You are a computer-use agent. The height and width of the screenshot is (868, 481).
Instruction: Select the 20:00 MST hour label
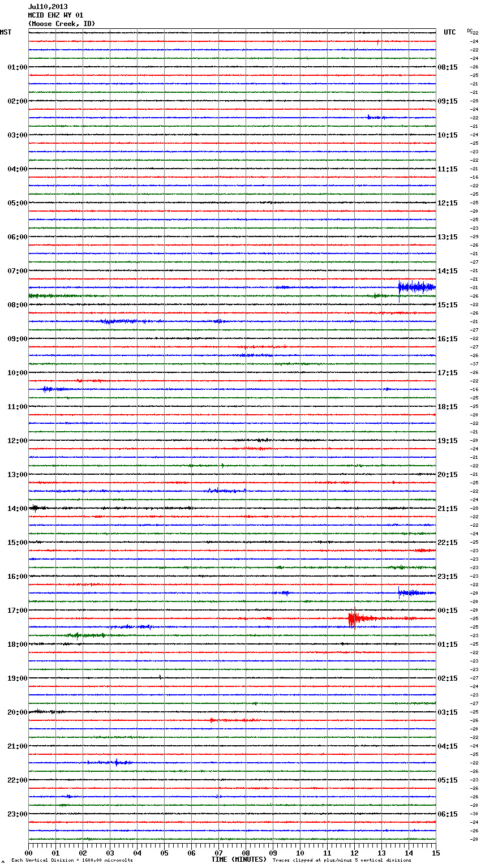18,712
